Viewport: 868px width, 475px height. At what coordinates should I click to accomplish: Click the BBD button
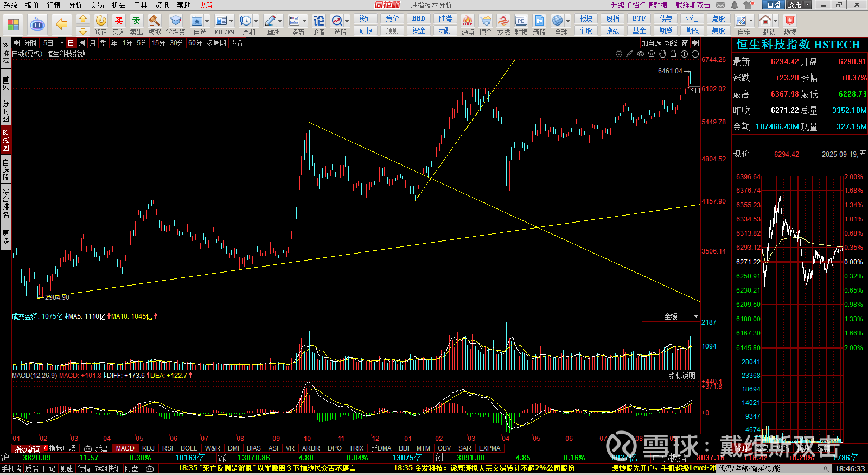point(419,18)
